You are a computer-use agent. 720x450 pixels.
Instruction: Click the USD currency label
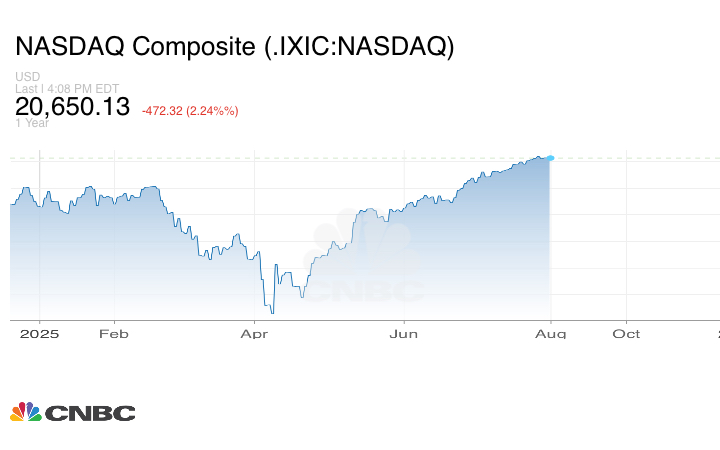click(26, 76)
